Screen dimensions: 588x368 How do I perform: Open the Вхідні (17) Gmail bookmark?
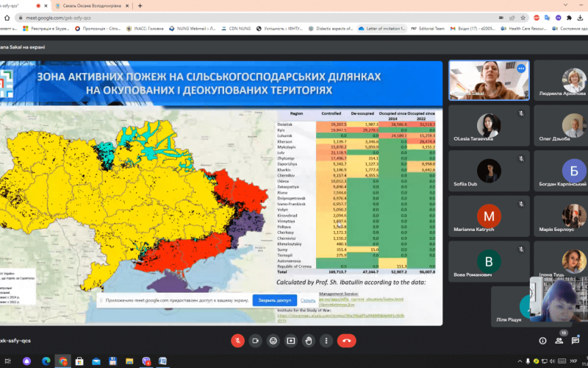(473, 29)
